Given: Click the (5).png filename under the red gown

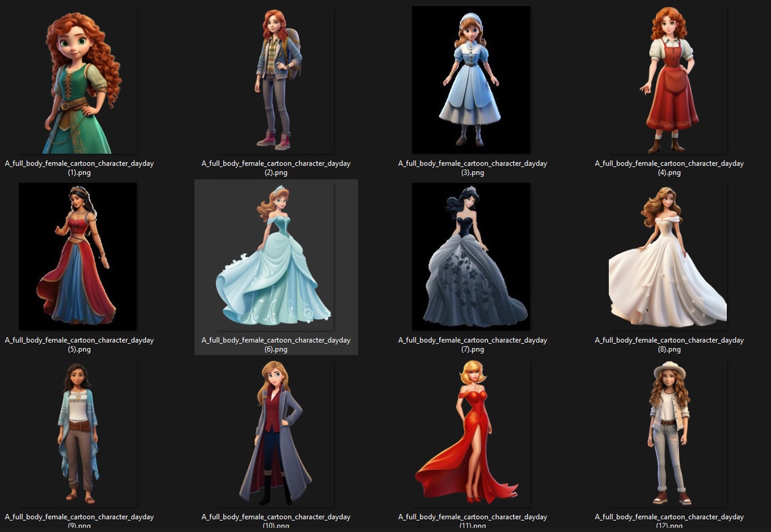Looking at the screenshot, I should (79, 345).
